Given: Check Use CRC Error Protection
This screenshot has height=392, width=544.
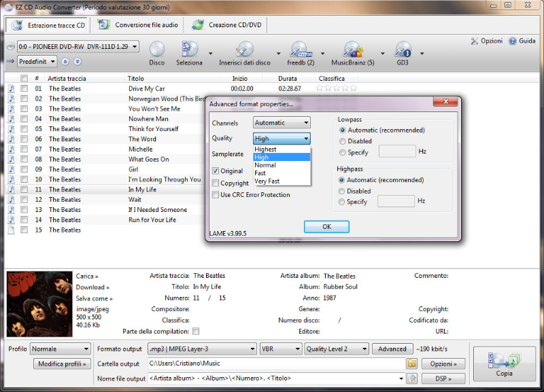Looking at the screenshot, I should [216, 195].
